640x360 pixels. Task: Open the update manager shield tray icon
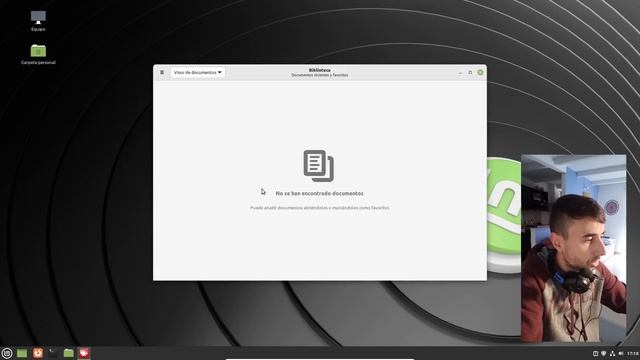[x=604, y=353]
